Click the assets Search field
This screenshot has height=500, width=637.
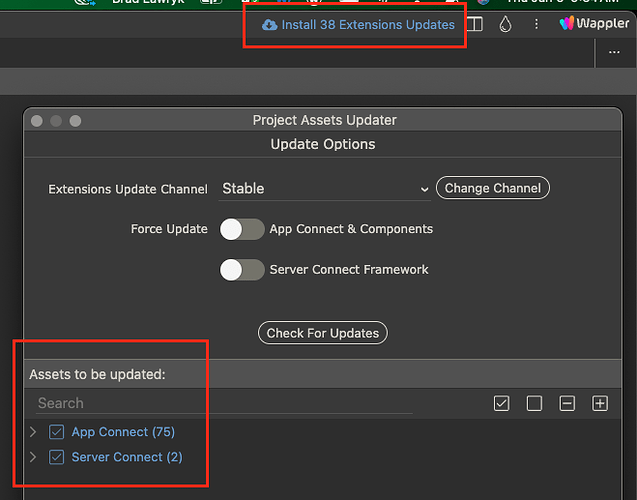(224, 403)
